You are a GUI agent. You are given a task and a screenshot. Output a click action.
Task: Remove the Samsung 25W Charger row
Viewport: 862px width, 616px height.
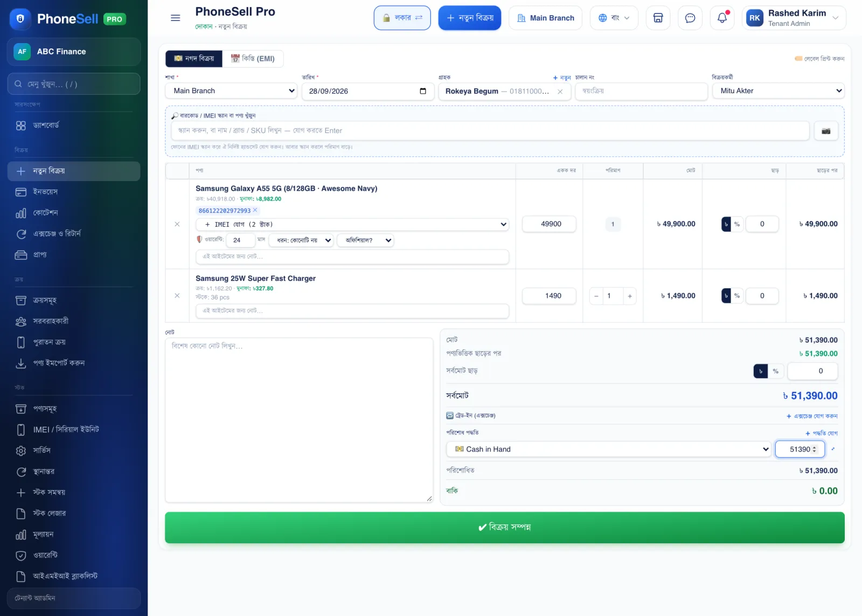(x=177, y=296)
